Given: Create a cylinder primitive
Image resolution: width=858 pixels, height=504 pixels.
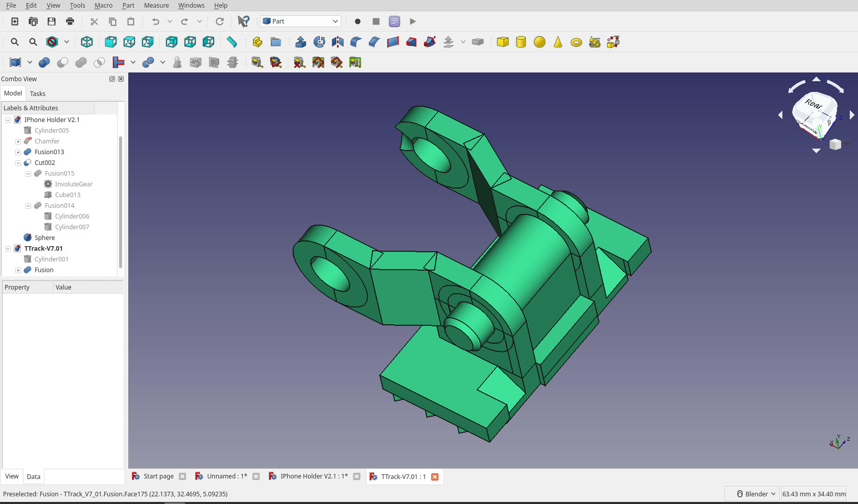Looking at the screenshot, I should [x=521, y=42].
